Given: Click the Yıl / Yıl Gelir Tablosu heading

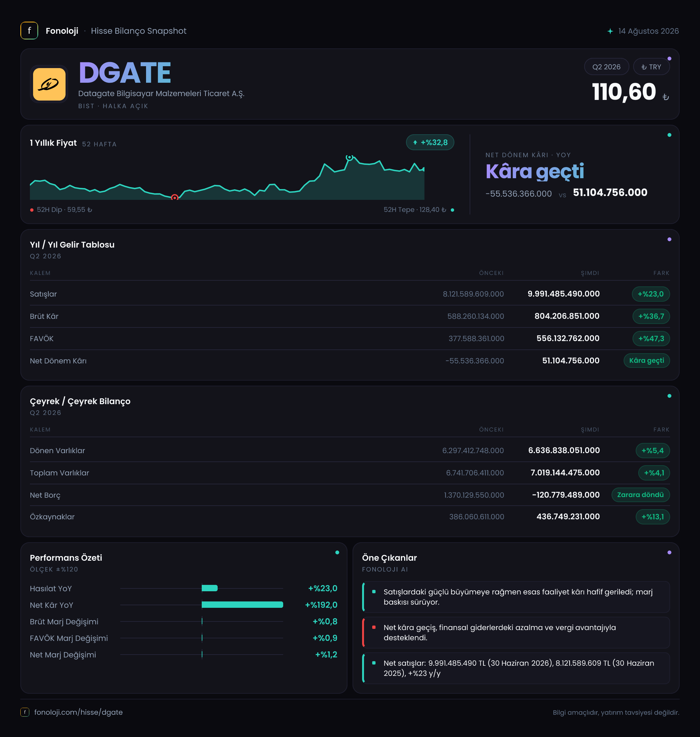Looking at the screenshot, I should [72, 245].
